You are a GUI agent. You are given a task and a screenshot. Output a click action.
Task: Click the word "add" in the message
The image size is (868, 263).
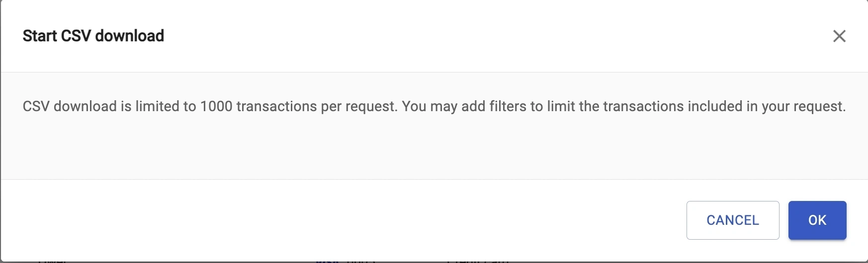tap(473, 106)
